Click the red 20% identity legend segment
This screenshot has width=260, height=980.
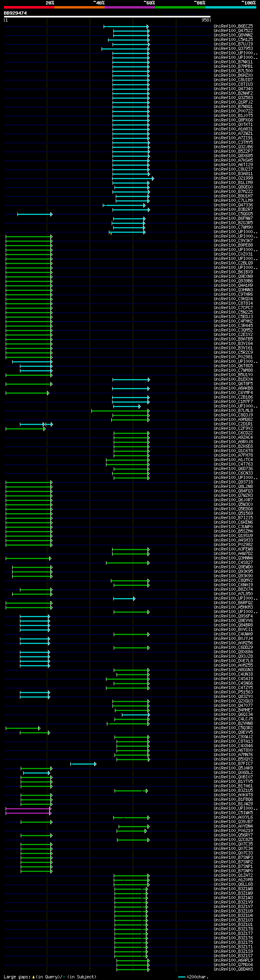point(29,7)
